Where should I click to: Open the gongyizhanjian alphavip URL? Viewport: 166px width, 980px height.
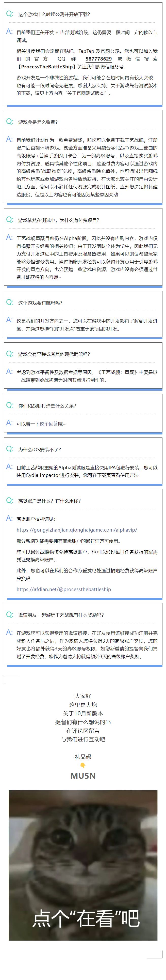(77, 530)
